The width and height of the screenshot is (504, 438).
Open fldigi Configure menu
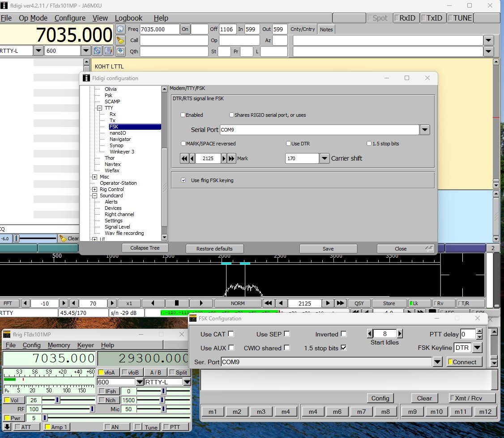(70, 18)
